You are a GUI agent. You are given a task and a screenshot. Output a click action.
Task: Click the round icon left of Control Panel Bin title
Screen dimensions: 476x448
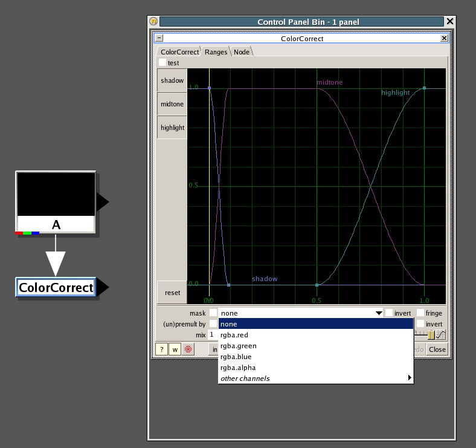click(x=153, y=21)
